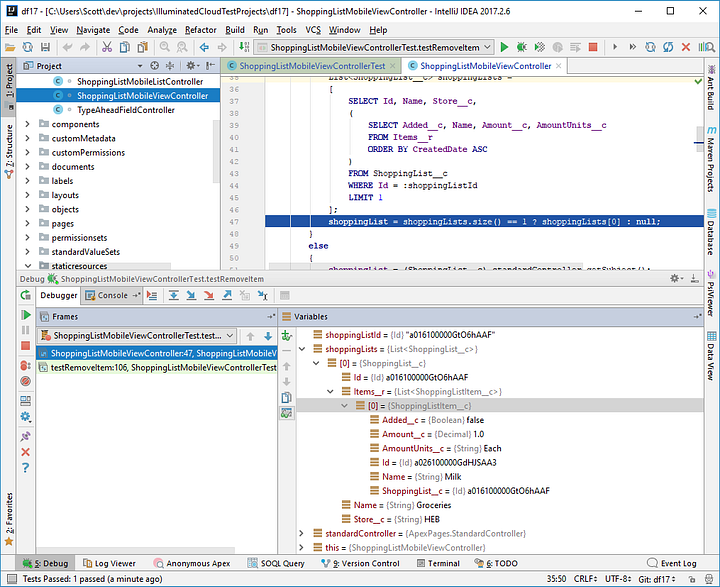Screen dimensions: 720x587
Task: Click the Step Over icon
Action: tap(174, 295)
